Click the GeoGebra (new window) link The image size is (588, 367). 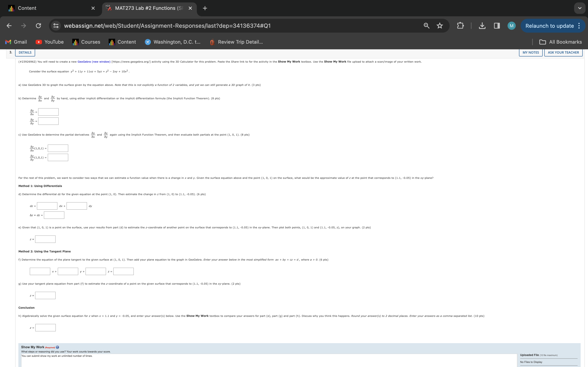coord(94,62)
